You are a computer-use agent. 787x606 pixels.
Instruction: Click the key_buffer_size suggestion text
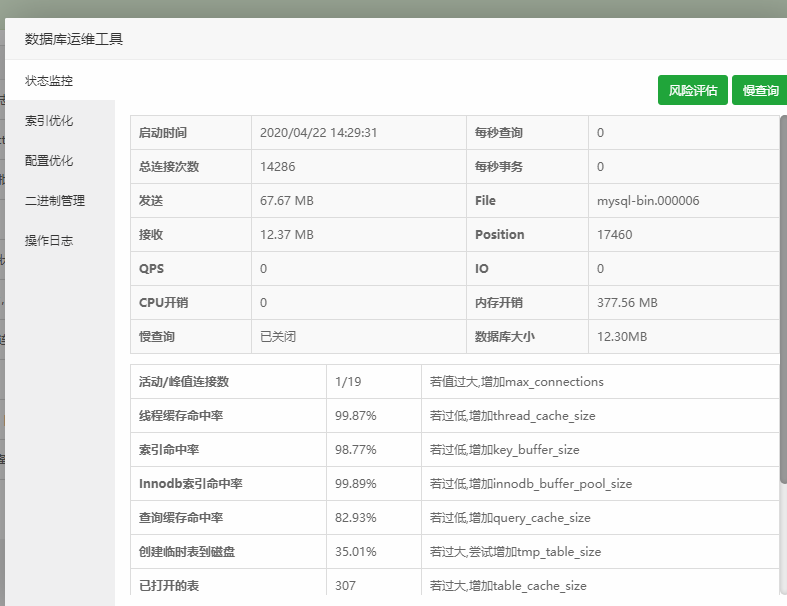(x=504, y=449)
